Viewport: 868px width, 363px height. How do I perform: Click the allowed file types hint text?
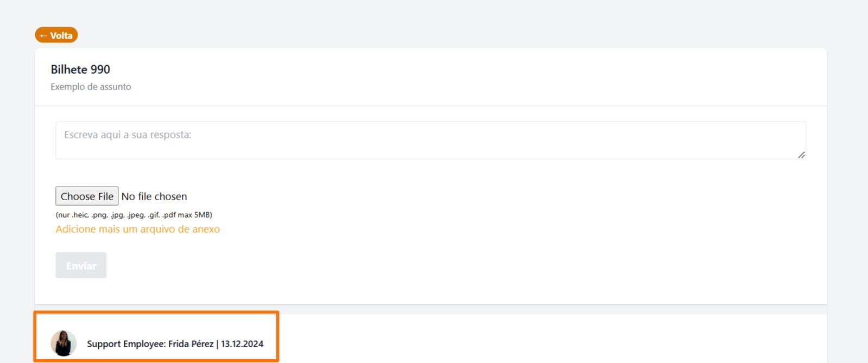(x=134, y=215)
